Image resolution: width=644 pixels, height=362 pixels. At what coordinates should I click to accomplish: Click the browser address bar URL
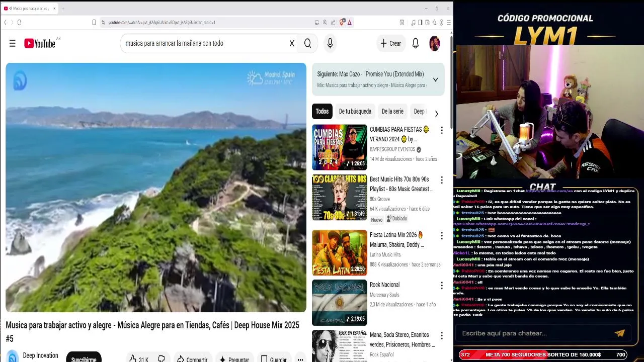pyautogui.click(x=162, y=23)
